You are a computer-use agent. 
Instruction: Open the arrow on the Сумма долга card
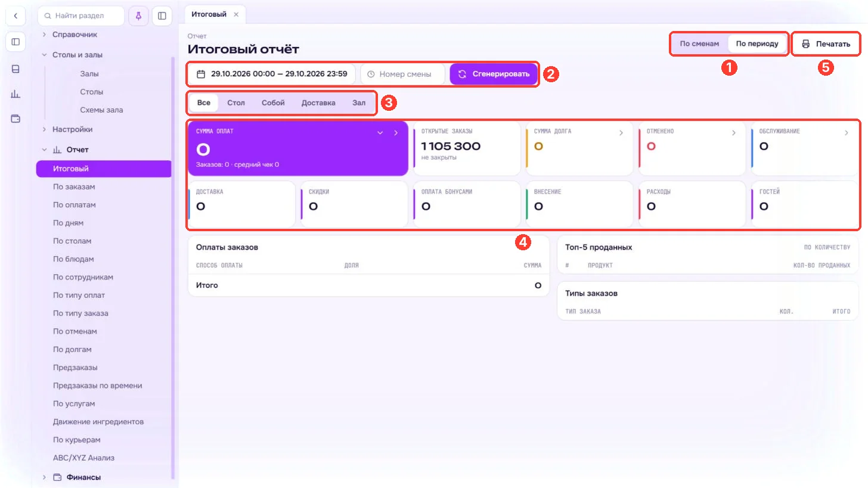coord(621,133)
